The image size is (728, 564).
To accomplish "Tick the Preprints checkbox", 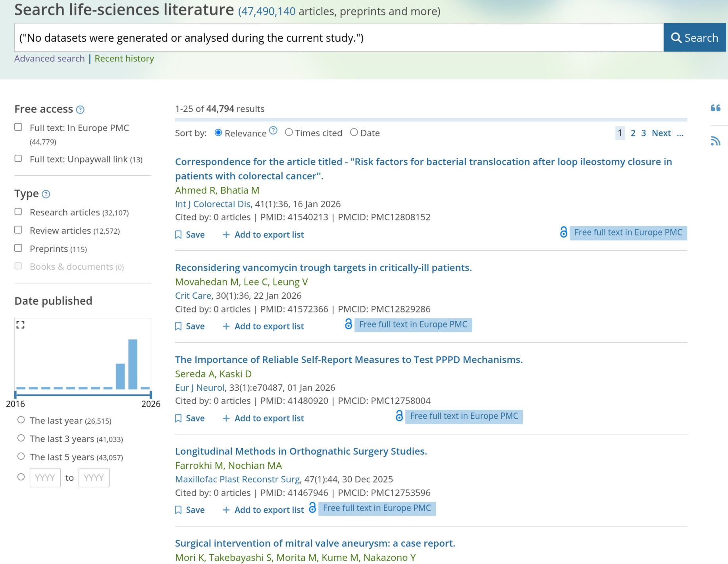I will click(18, 248).
